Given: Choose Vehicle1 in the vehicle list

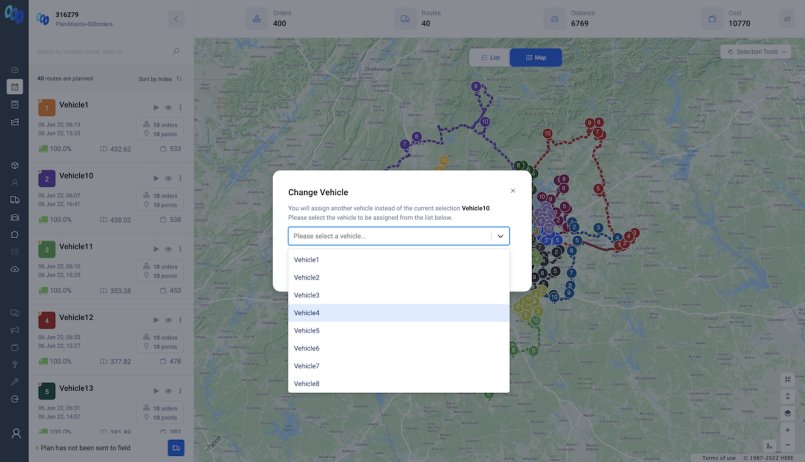Looking at the screenshot, I should 398,260.
